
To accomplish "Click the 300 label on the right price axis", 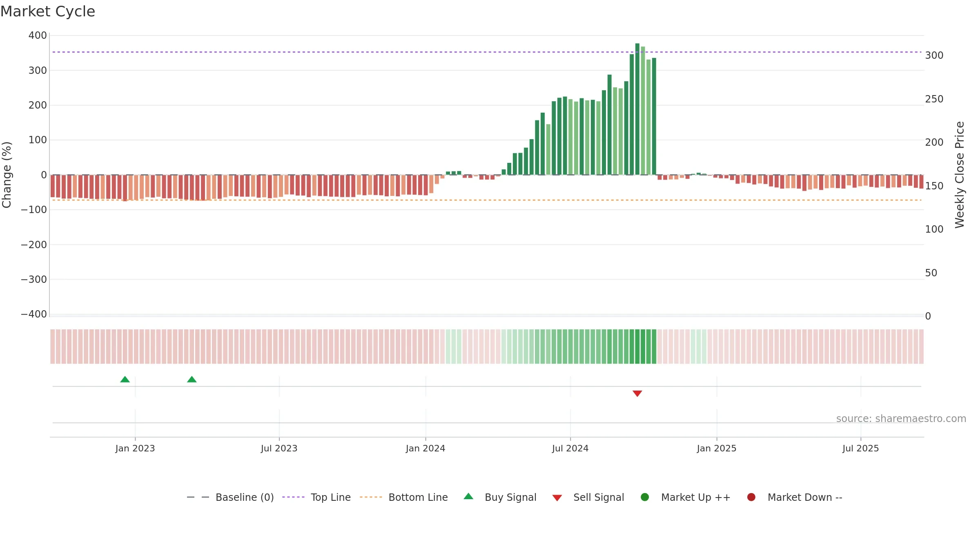I will click(x=934, y=56).
